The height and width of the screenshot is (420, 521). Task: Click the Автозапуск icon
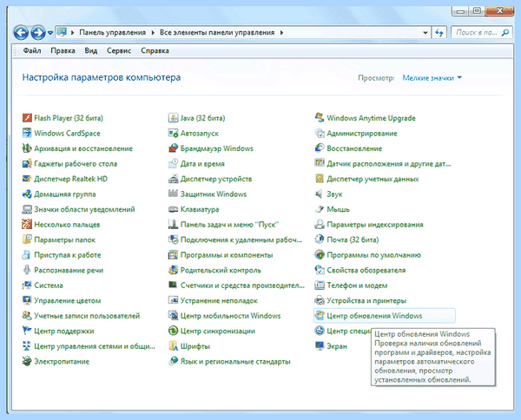tap(173, 133)
